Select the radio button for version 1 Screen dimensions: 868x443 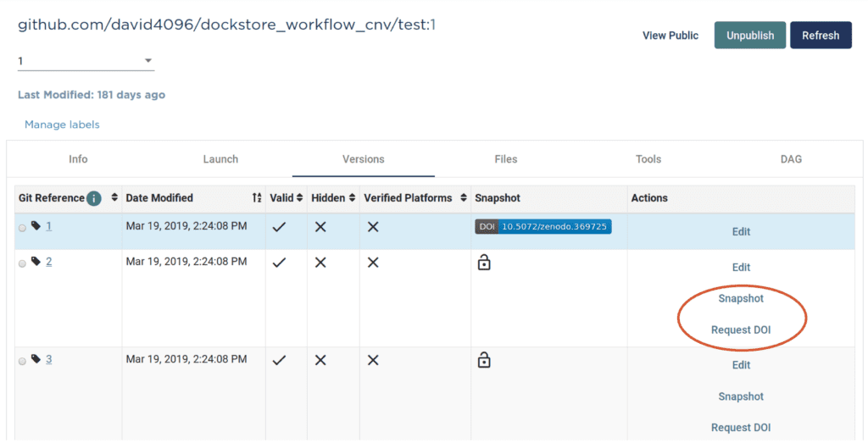[x=22, y=228]
